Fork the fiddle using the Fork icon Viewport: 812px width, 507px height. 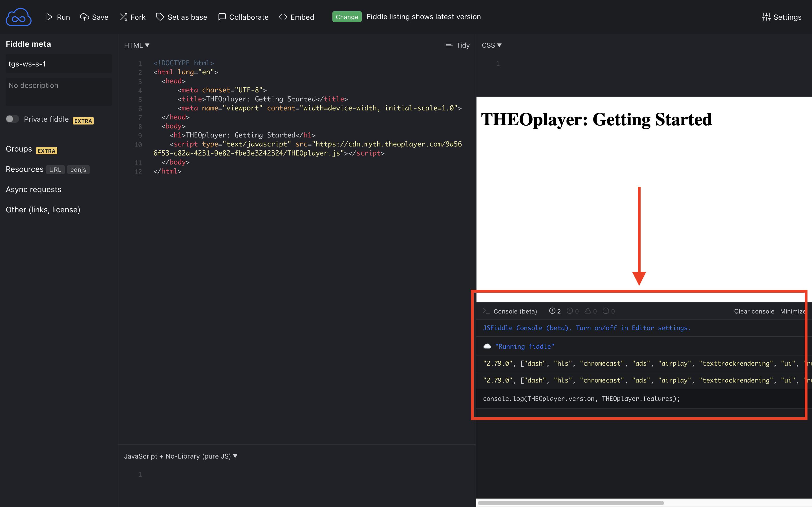pyautogui.click(x=123, y=17)
